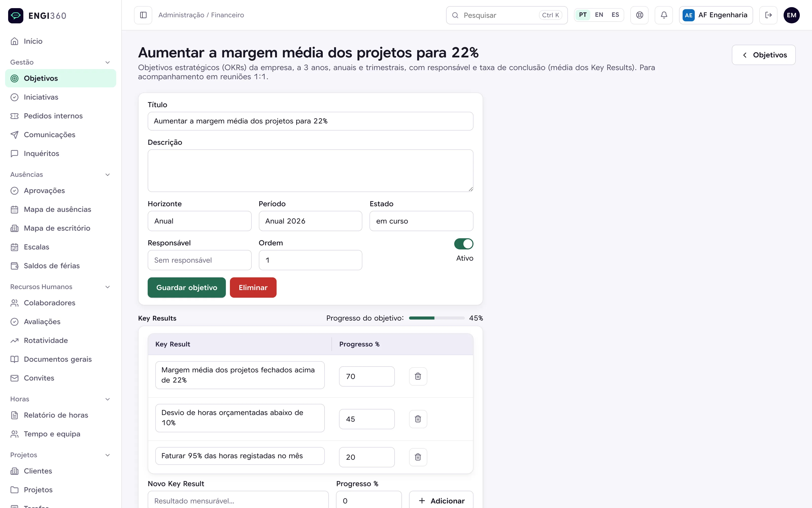This screenshot has width=812, height=508.
Task: Collapse the Gestão section
Action: point(107,62)
